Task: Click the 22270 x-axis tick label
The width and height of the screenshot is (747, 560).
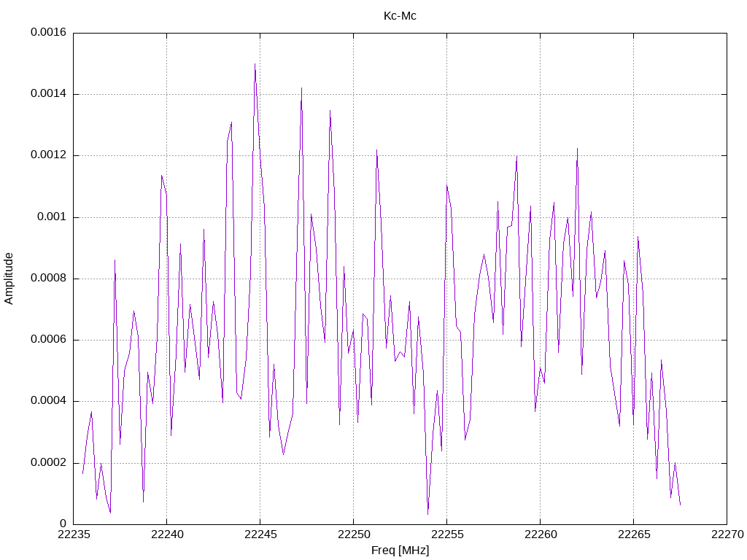Action: coord(727,534)
